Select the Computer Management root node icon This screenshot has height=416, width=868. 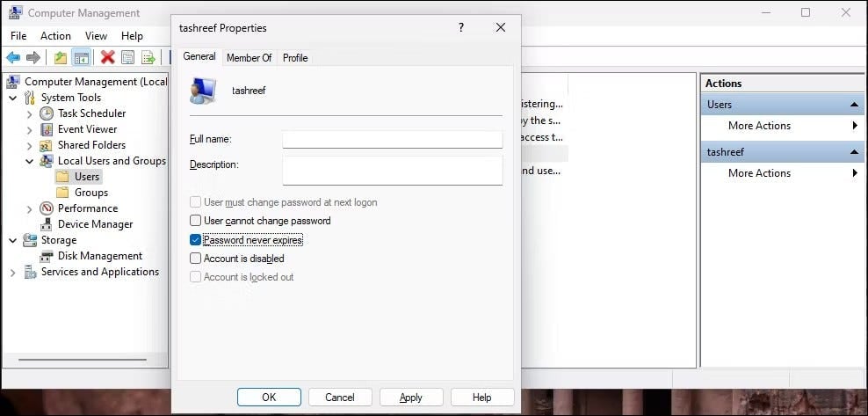pyautogui.click(x=14, y=82)
